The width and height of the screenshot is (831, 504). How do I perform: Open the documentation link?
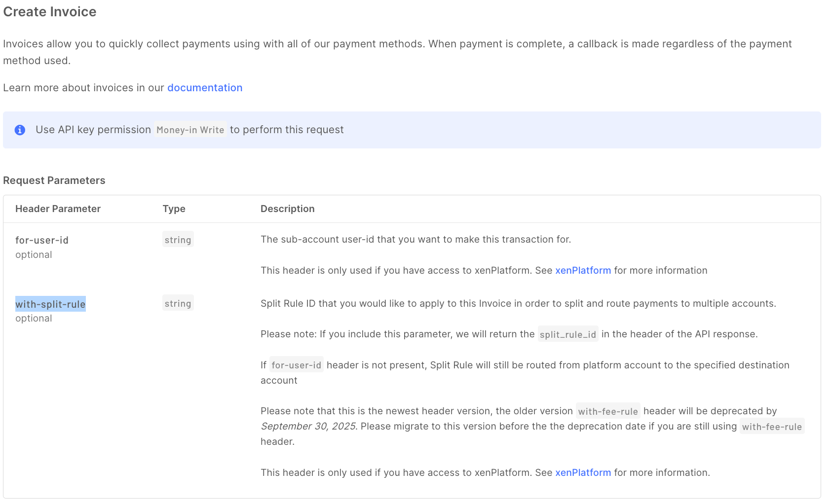[205, 88]
